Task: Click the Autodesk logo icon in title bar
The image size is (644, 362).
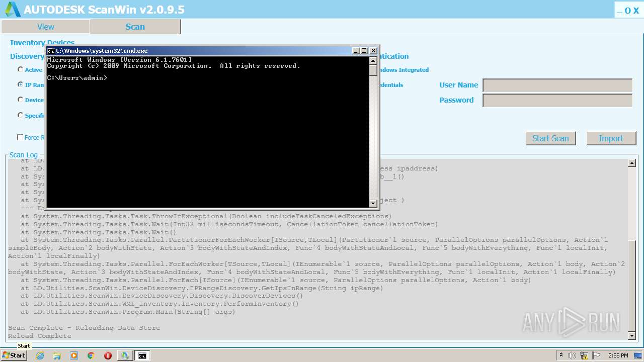Action: coord(13,9)
